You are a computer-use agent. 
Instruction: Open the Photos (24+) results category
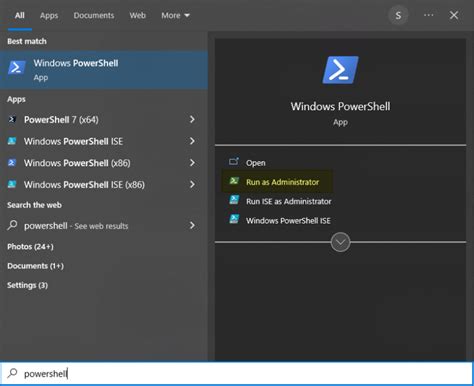coord(30,247)
